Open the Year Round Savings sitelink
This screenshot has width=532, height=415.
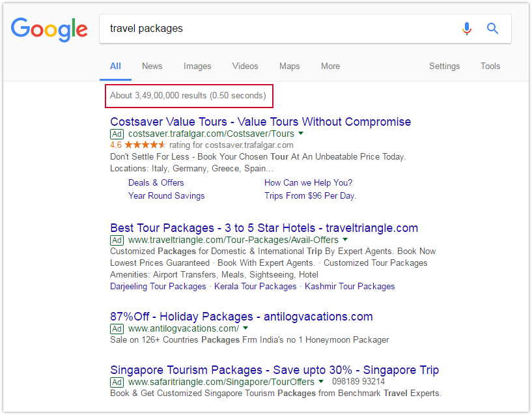(x=167, y=196)
